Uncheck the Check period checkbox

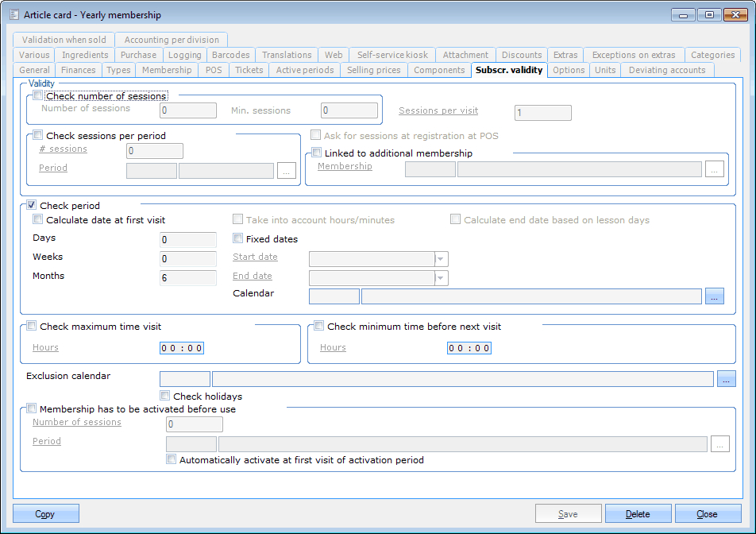coord(32,206)
